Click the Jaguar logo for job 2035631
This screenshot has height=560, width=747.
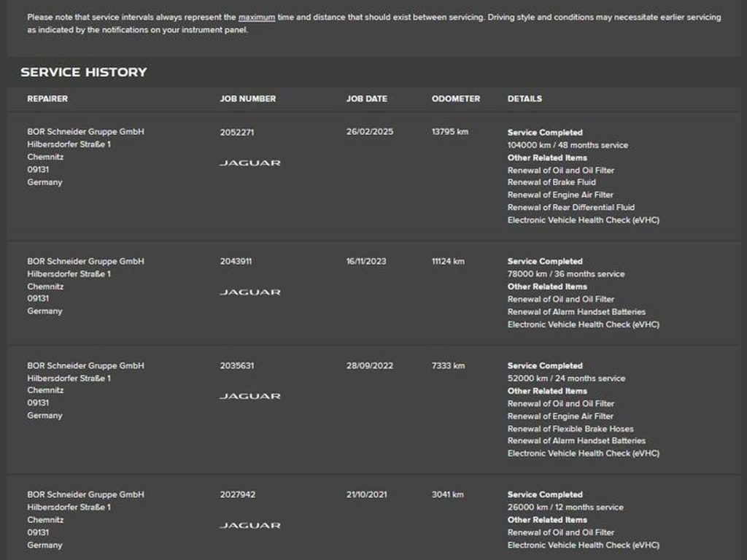tap(250, 396)
